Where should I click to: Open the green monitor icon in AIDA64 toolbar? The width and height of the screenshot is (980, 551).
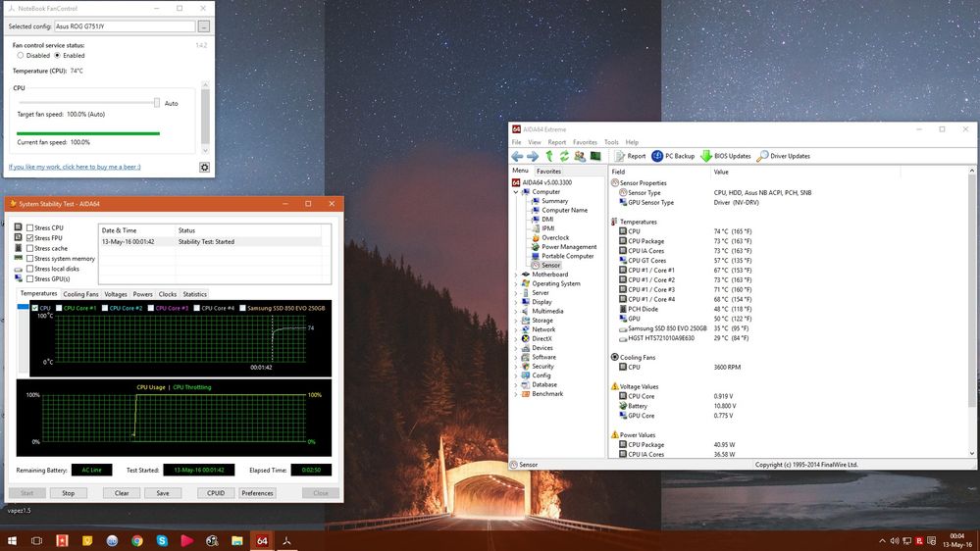coord(595,156)
